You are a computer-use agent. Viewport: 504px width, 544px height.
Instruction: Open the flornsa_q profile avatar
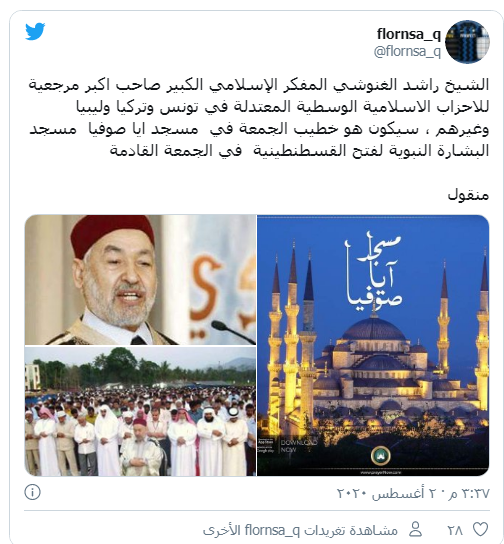pos(467,41)
